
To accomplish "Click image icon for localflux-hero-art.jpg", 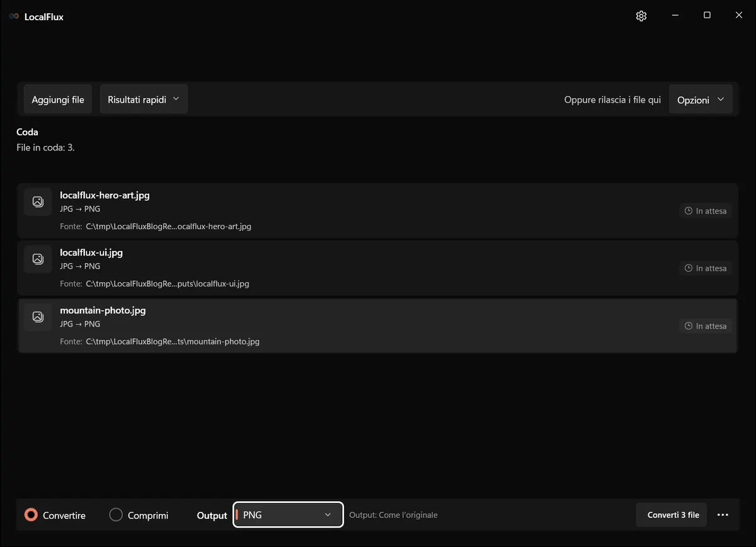I will pyautogui.click(x=38, y=201).
